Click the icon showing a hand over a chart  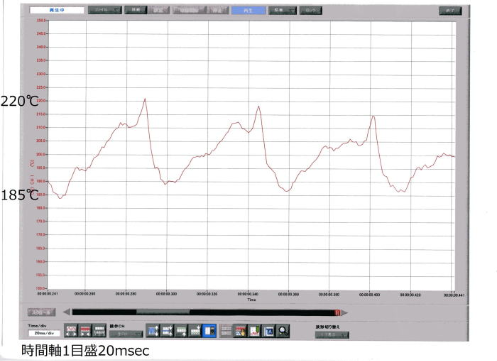point(240,331)
